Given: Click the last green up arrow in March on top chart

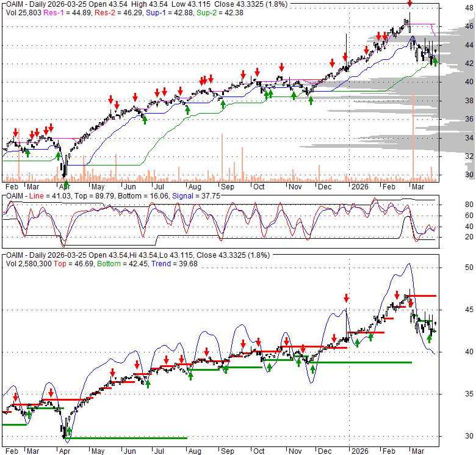Looking at the screenshot, I should tap(435, 61).
